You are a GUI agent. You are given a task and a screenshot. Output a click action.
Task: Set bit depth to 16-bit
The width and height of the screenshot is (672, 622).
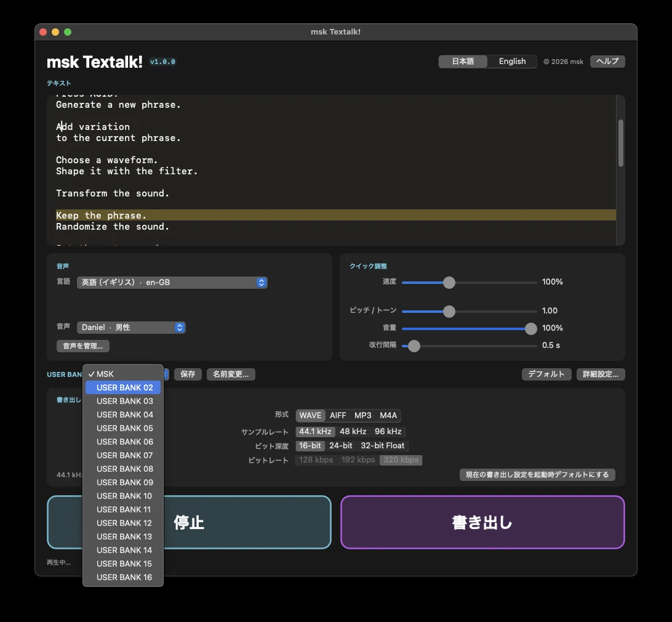310,446
